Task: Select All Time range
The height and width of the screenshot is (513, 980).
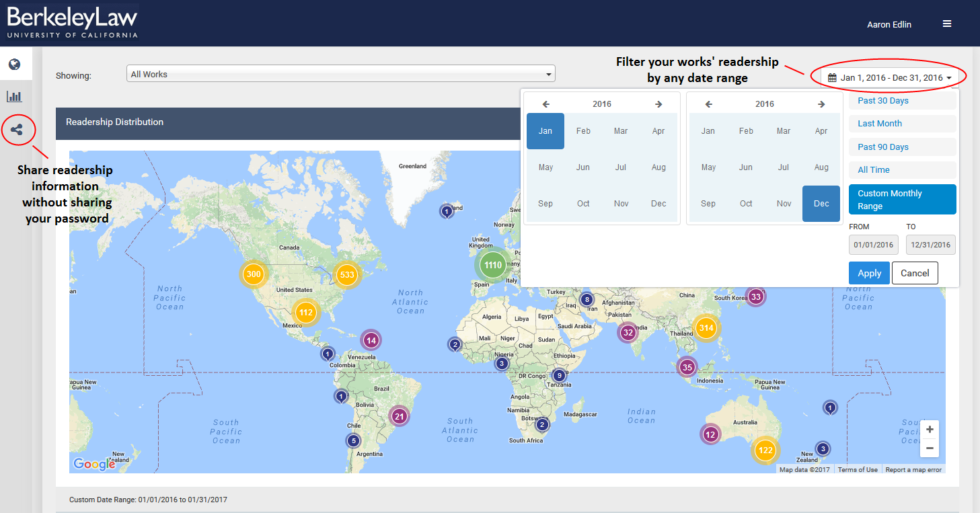Action: (902, 170)
